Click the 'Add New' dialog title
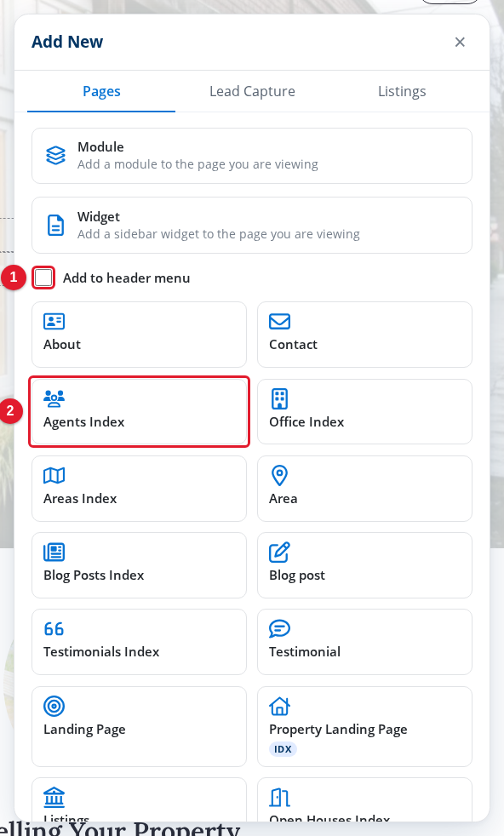Image resolution: width=504 pixels, height=836 pixels. (x=67, y=42)
